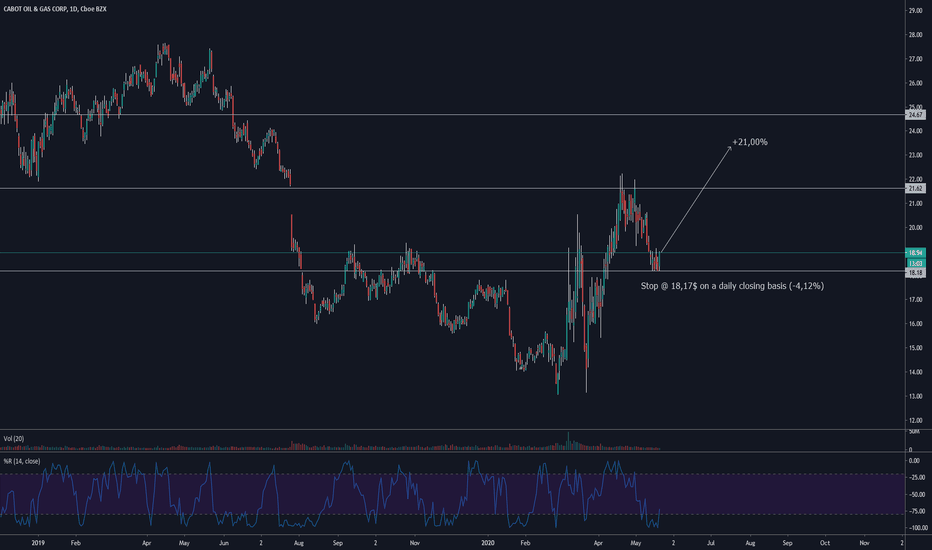Click the 13:03 bar countdown label
This screenshot has height=550, width=932.
[915, 263]
